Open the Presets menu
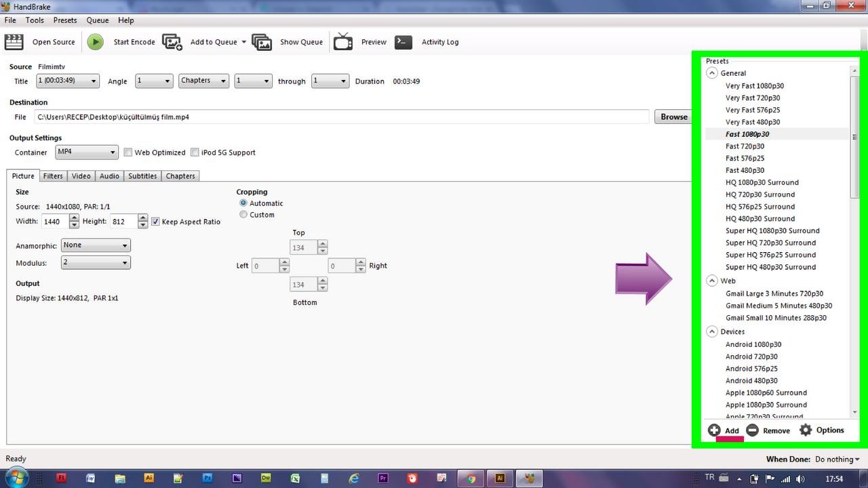Image resolution: width=868 pixels, height=488 pixels. (65, 20)
